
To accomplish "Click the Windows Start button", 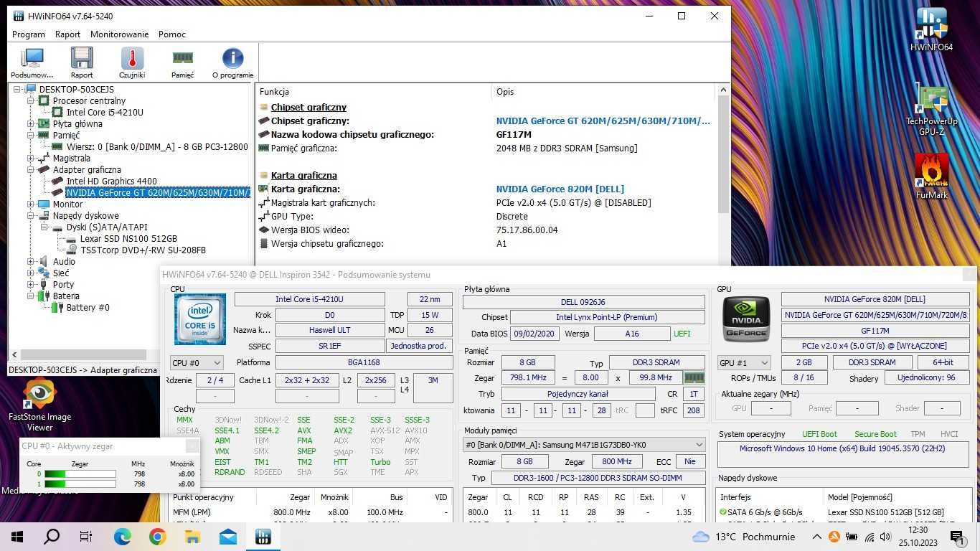I will coord(17,537).
